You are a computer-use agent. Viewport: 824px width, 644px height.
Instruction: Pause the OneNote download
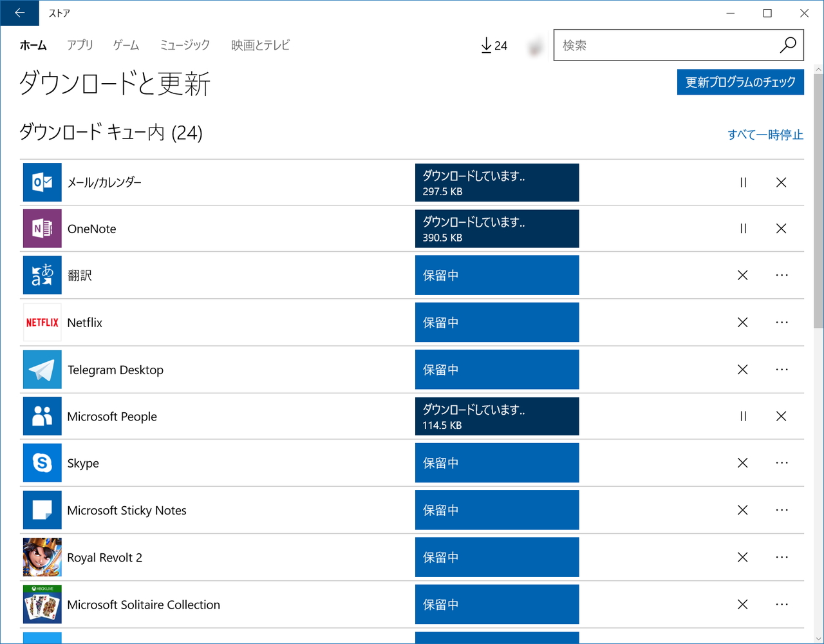pyautogui.click(x=742, y=229)
